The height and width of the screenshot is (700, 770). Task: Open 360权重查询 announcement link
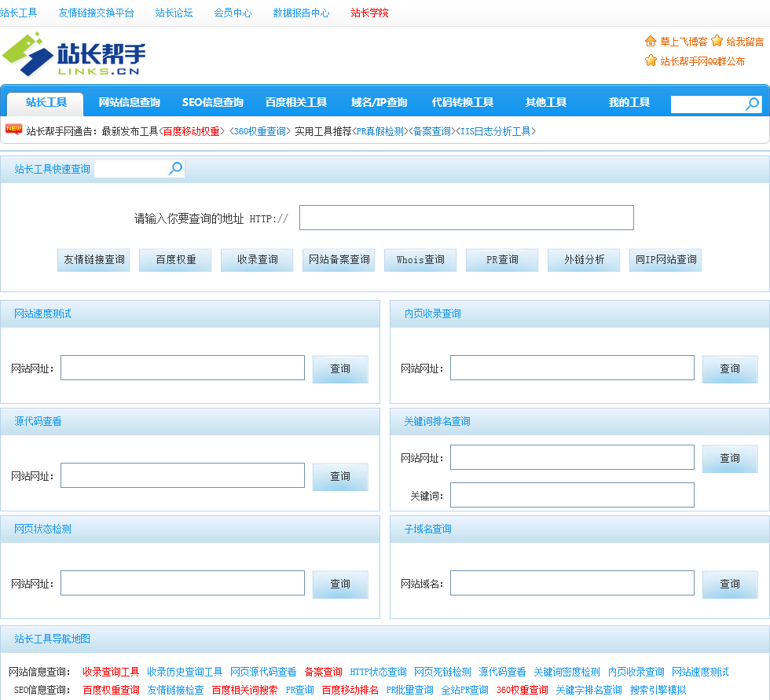pos(260,131)
